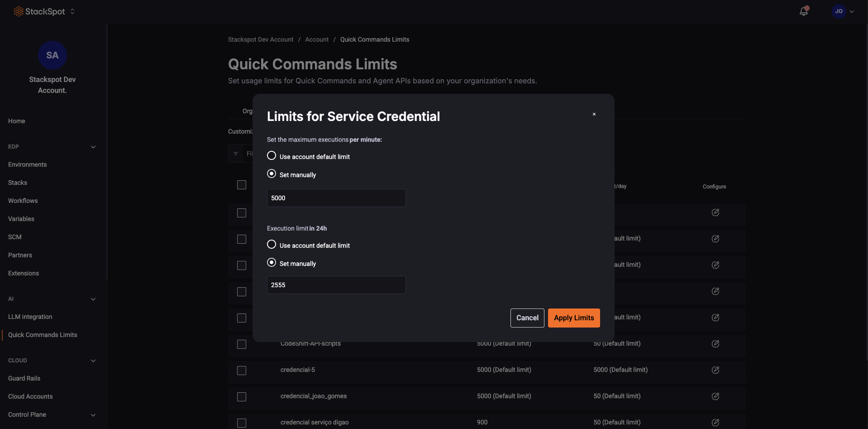Click the Apply Limits button

573,318
